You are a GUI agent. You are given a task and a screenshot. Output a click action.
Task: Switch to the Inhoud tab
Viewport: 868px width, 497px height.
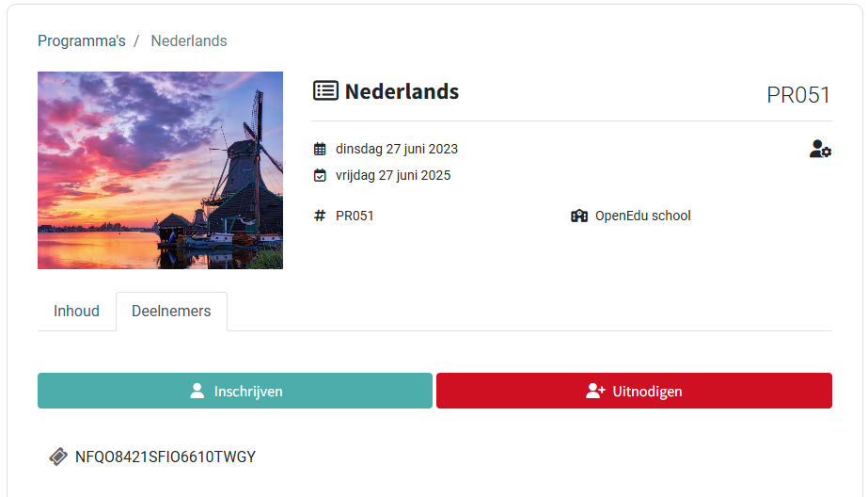76,312
